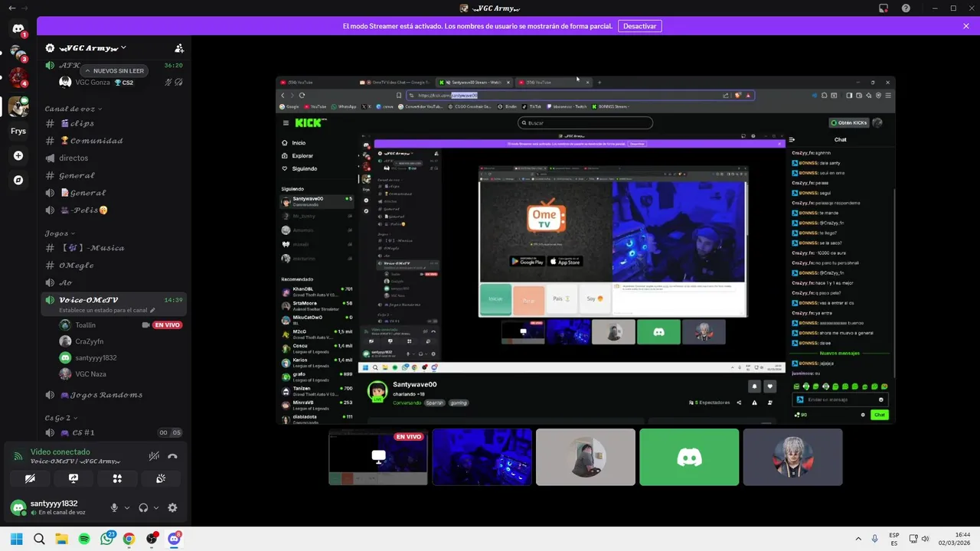Viewport: 980px width, 551px height.
Task: Collapse the Jogos category
Action: (x=60, y=233)
